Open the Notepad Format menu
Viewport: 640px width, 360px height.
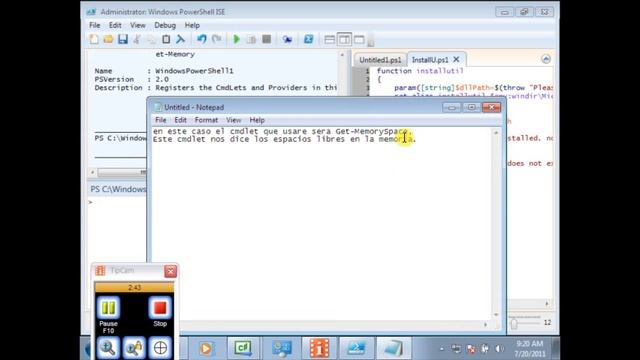pos(206,120)
